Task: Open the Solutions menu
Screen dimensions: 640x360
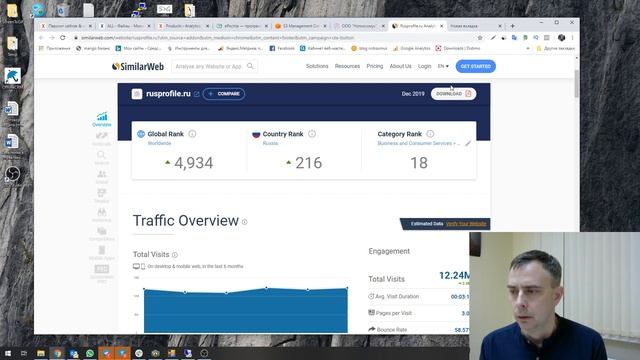Action: coord(317,66)
